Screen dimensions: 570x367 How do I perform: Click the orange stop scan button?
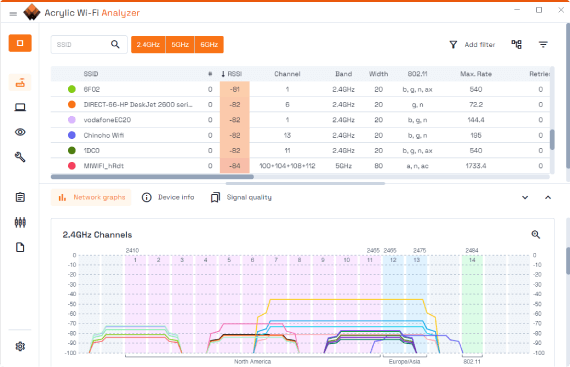[x=20, y=43]
